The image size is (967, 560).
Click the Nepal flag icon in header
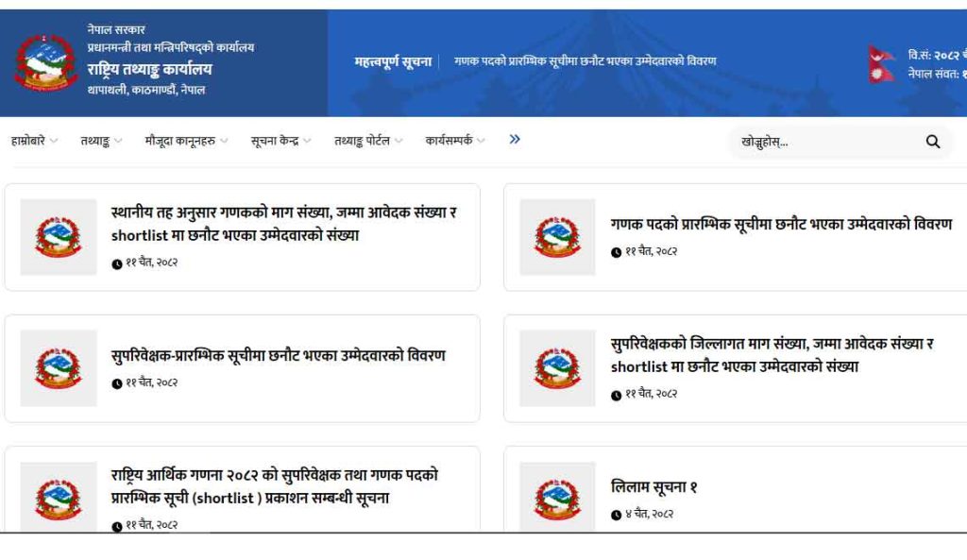click(881, 64)
